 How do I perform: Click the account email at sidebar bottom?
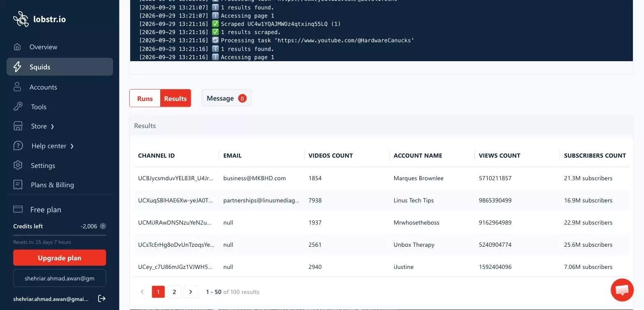point(51,299)
